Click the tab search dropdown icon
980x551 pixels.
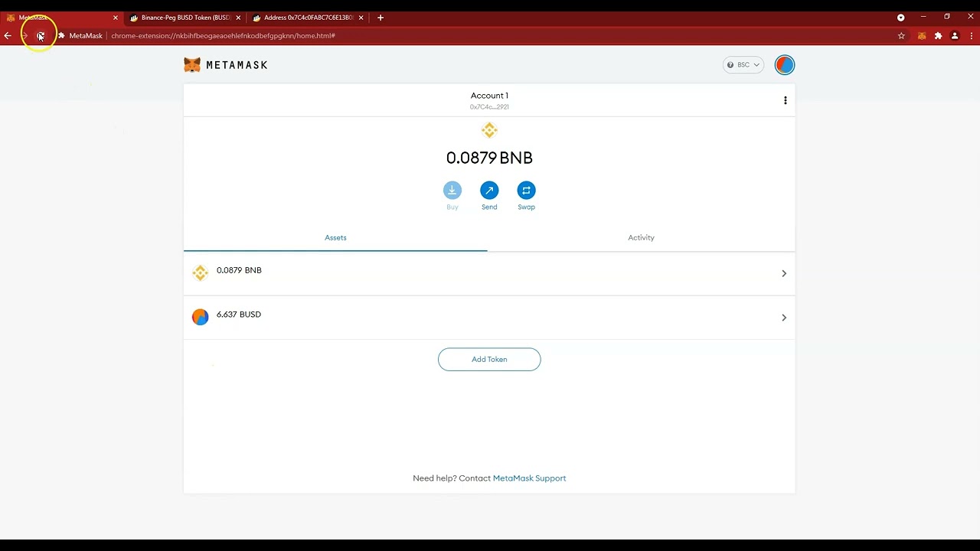point(900,18)
